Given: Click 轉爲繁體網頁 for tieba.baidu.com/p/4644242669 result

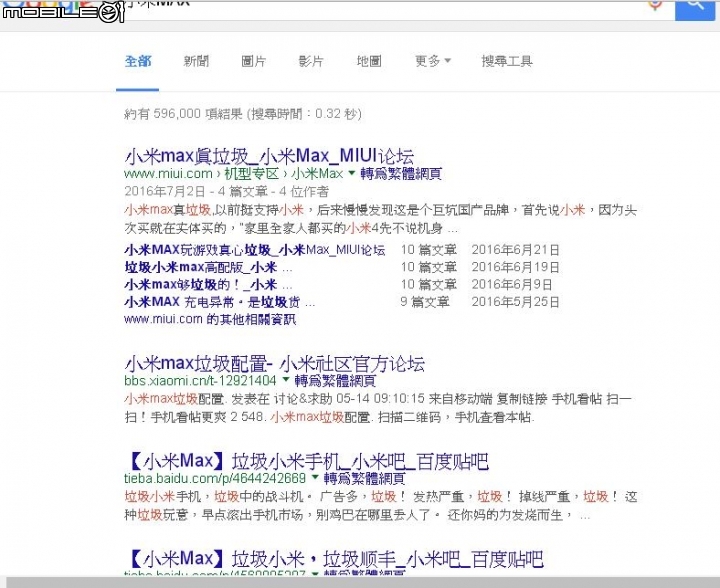Looking at the screenshot, I should 365,478.
